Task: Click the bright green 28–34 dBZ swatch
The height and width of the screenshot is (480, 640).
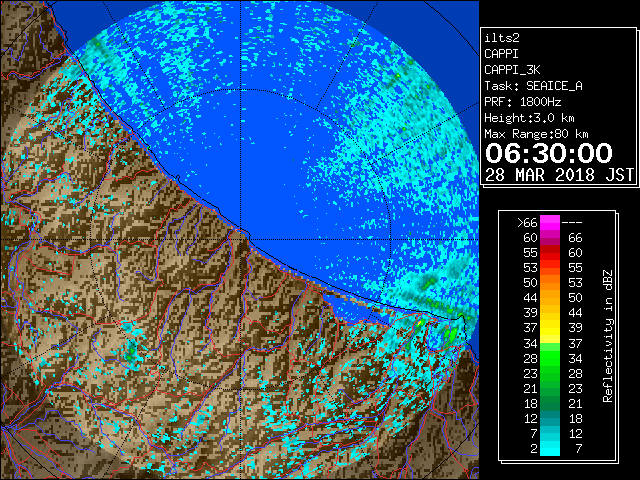Action: [x=550, y=358]
